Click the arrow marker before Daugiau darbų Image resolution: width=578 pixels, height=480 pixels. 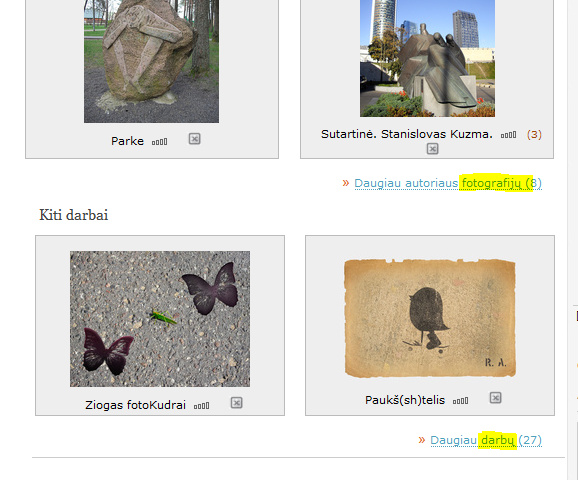(x=422, y=440)
